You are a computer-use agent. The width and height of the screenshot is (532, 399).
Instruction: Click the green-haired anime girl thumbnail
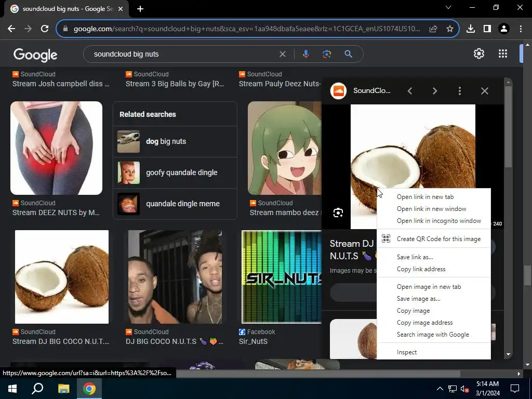[284, 148]
